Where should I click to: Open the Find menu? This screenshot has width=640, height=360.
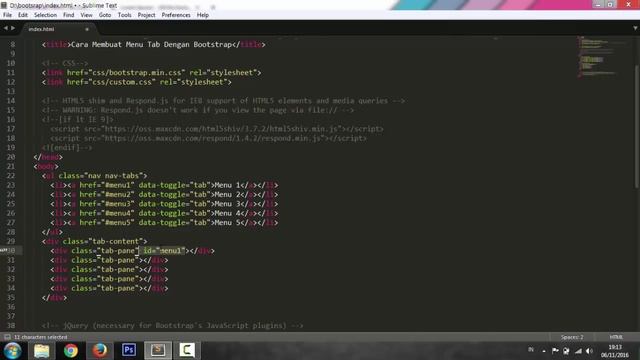click(69, 15)
